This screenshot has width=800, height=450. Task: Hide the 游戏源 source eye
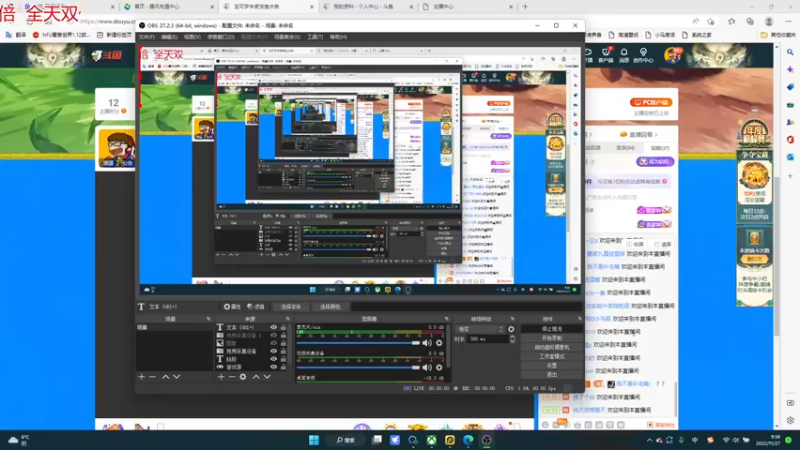273,367
